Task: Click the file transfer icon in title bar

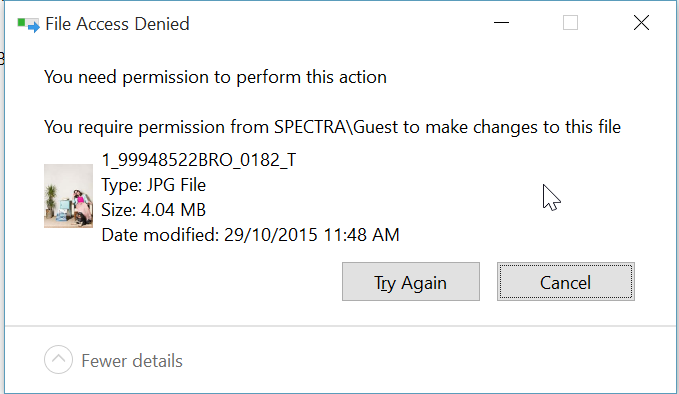Action: point(28,25)
